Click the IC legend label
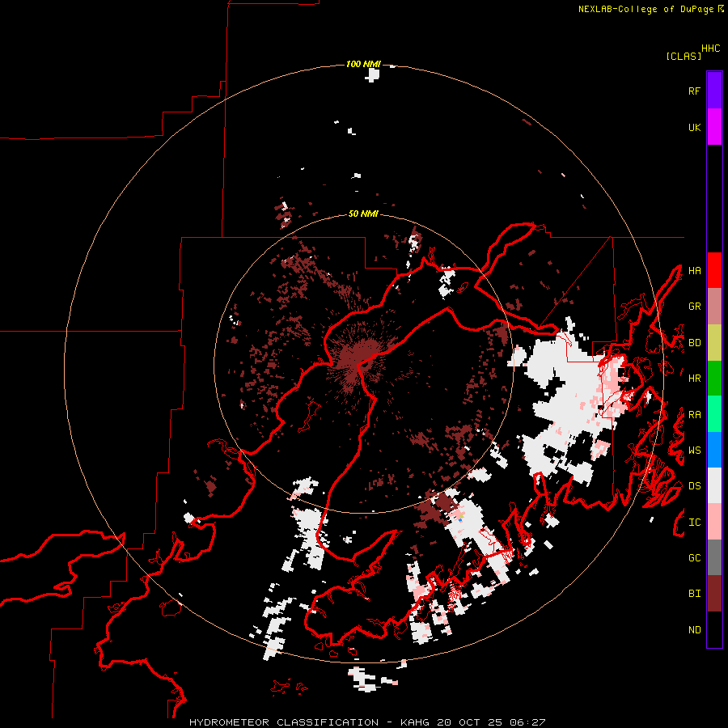728x728 pixels. click(x=694, y=523)
